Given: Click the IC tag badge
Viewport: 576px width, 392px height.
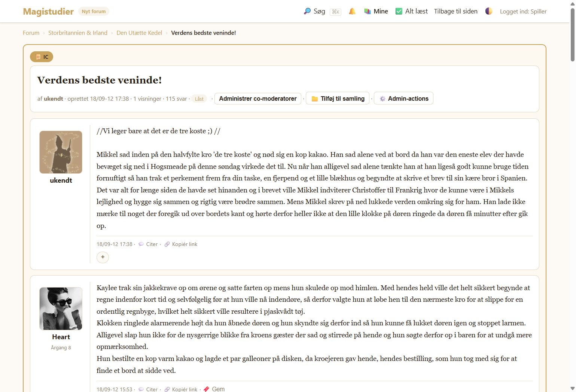Looking at the screenshot, I should click(42, 57).
